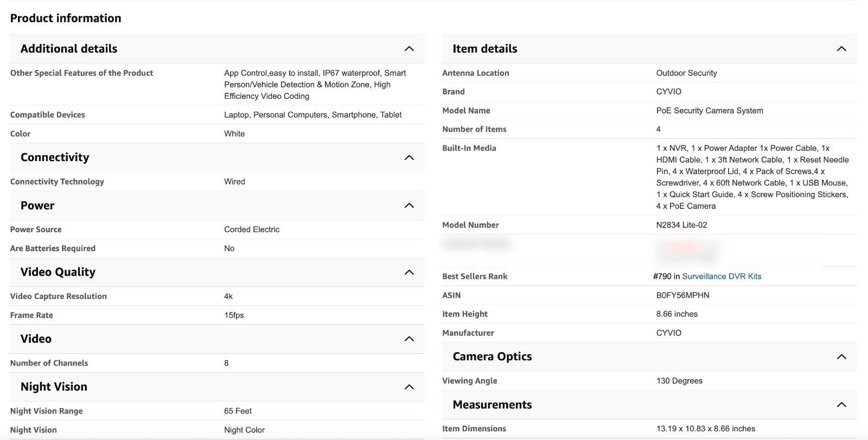Viewport: 868px width, 440px height.
Task: Click the Additional details heading
Action: click(69, 49)
